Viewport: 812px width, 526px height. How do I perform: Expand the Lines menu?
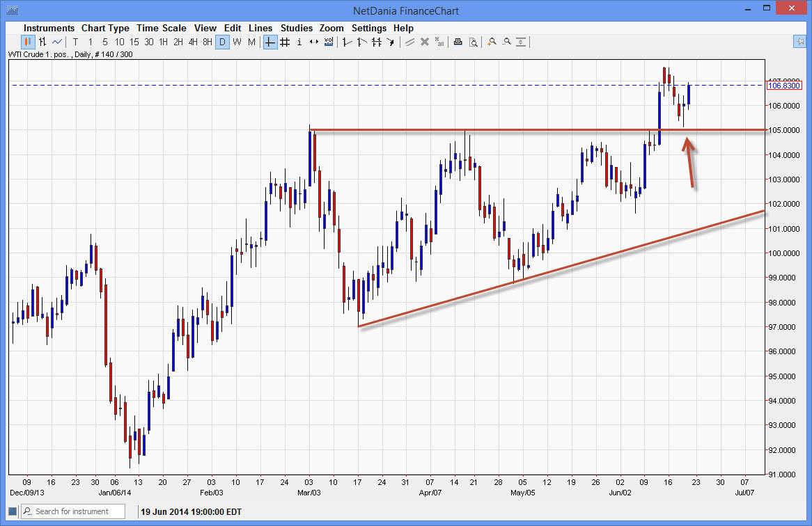[x=260, y=28]
